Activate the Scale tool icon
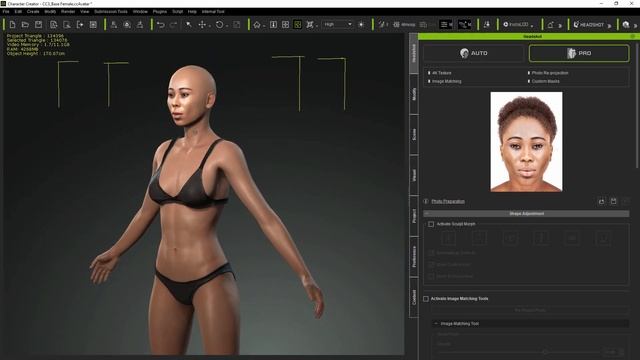The image size is (640, 360). (237, 25)
